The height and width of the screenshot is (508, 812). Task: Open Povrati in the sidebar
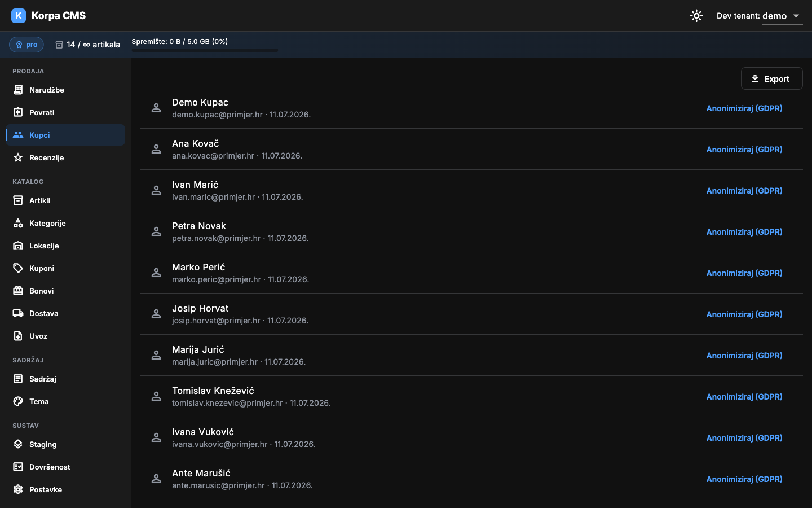coord(65,112)
